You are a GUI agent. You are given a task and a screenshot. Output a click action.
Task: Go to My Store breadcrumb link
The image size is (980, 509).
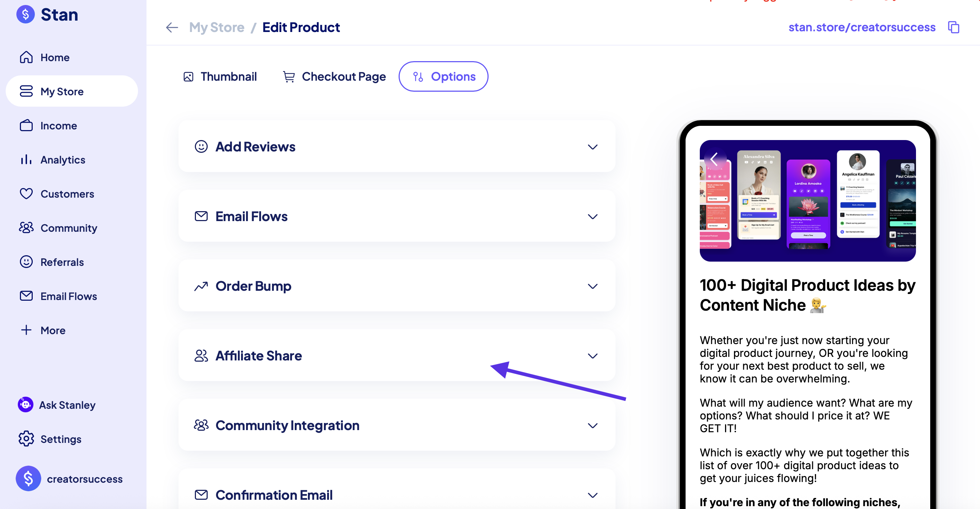[x=217, y=27]
